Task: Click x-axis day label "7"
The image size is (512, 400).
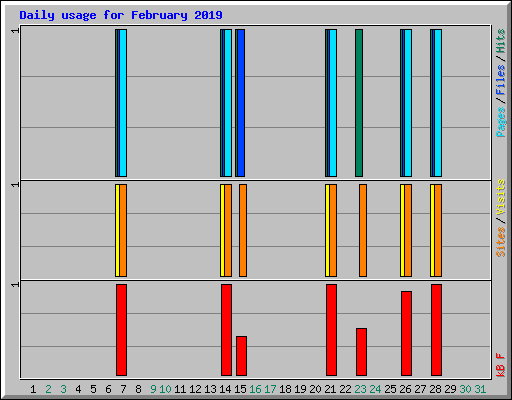Action: [x=123, y=389]
